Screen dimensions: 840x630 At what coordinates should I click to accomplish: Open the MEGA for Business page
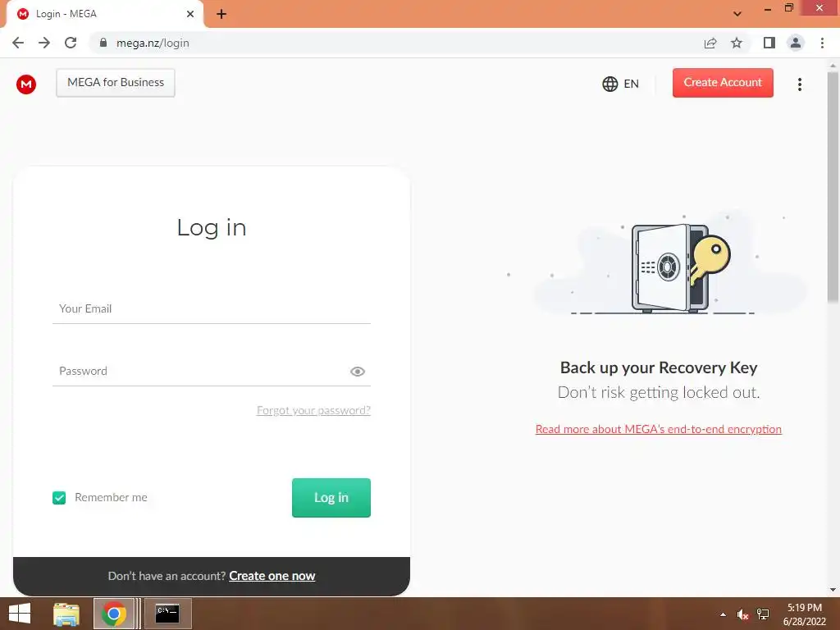click(116, 83)
